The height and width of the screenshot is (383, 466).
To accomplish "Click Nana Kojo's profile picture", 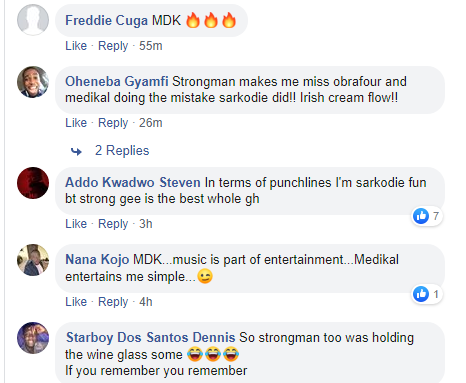I will point(33,260).
